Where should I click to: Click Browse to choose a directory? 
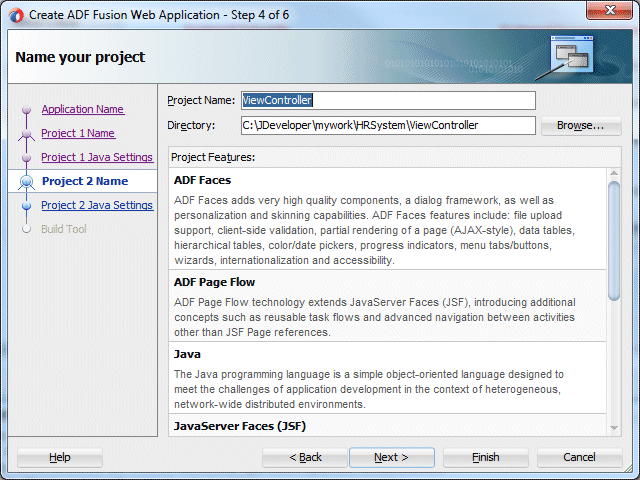[x=581, y=125]
